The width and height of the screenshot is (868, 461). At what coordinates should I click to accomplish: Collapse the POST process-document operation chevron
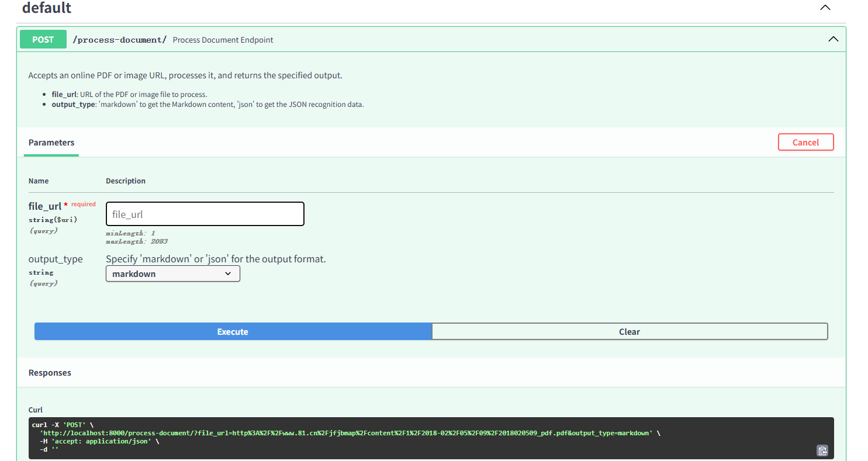pos(833,39)
